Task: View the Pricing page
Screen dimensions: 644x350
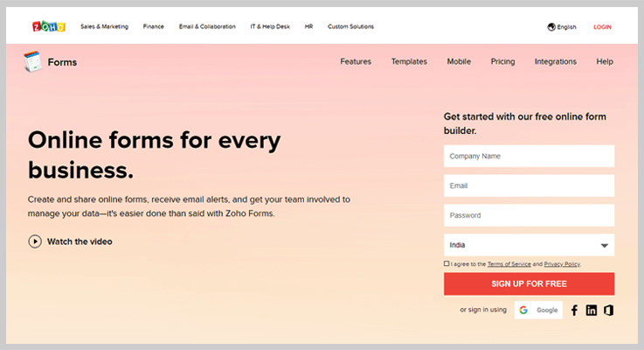Action: click(x=502, y=62)
